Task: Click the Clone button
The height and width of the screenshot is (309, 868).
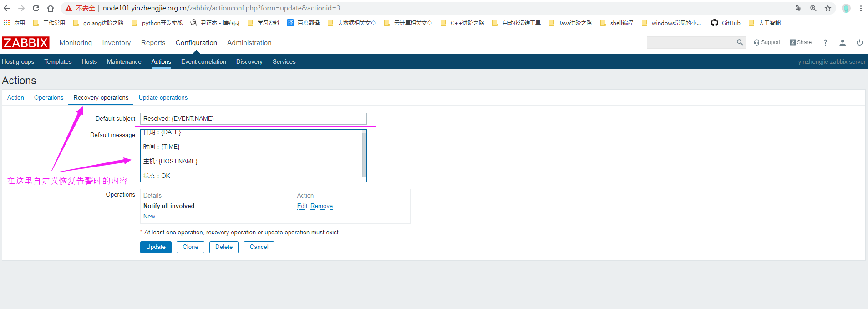Action: click(x=190, y=247)
